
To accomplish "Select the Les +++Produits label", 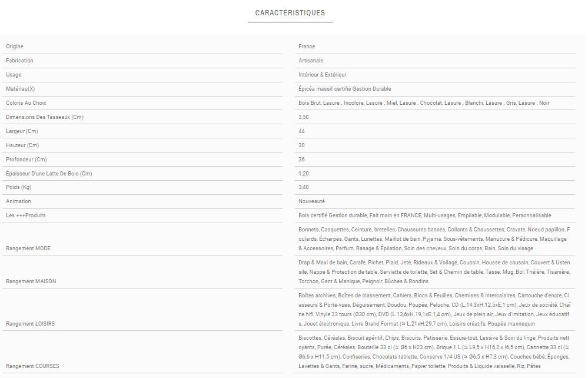I will pos(26,215).
